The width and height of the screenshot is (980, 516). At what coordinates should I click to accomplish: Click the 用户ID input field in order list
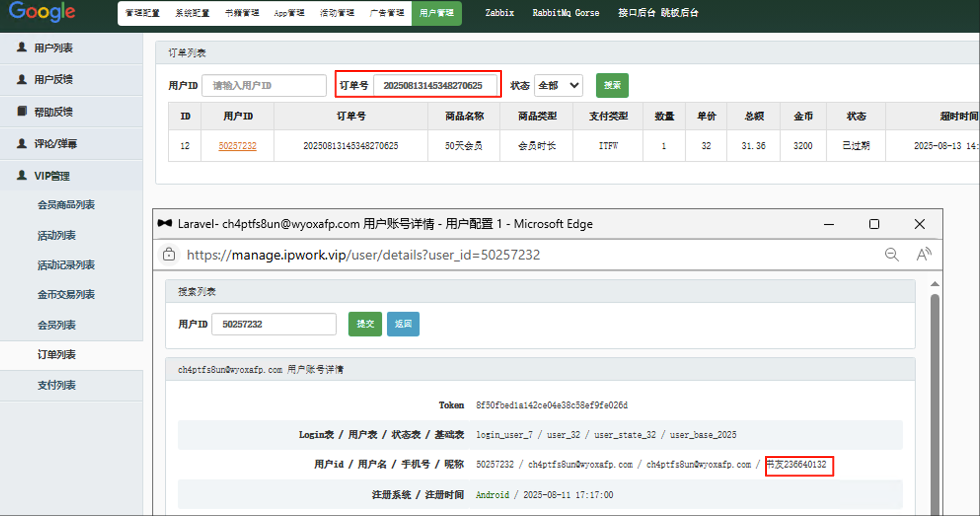(x=264, y=85)
